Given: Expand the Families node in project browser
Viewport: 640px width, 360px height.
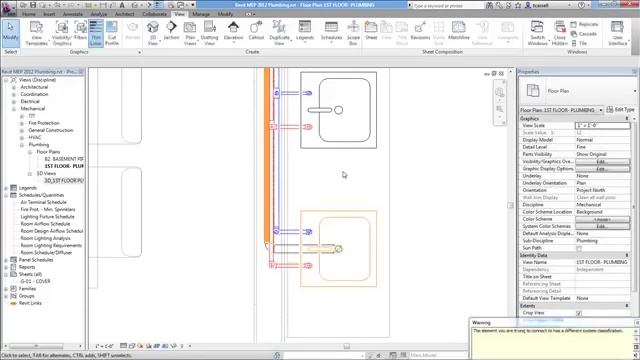Looking at the screenshot, I should click(6, 289).
